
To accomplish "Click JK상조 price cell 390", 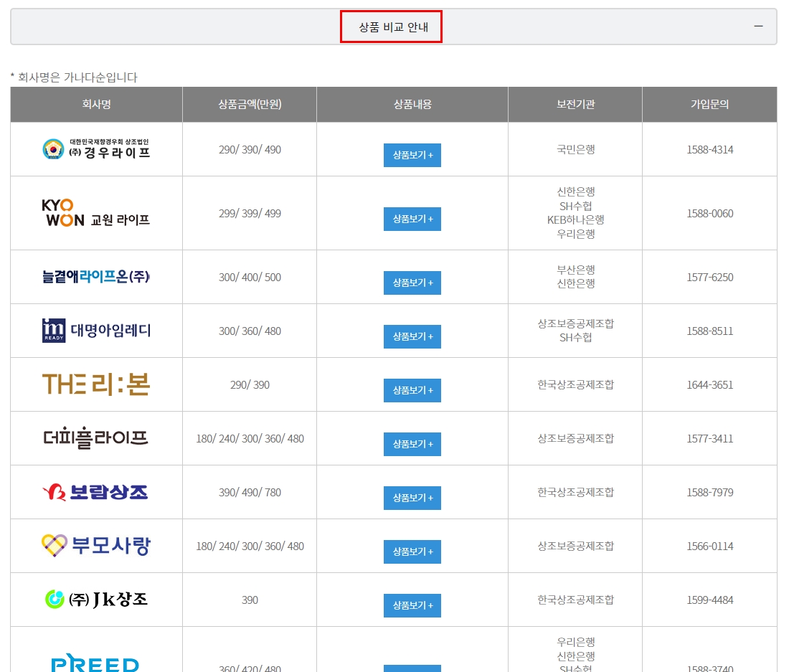I will pyautogui.click(x=250, y=600).
